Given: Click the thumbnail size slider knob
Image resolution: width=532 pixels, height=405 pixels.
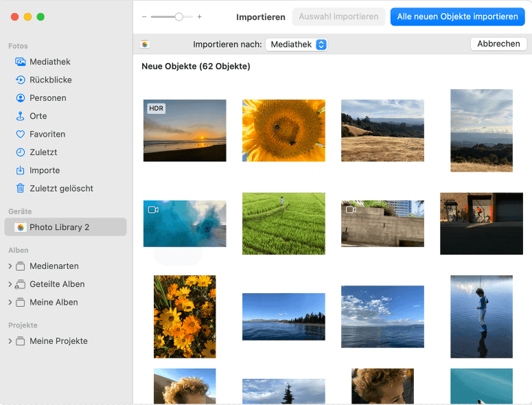Looking at the screenshot, I should (179, 16).
